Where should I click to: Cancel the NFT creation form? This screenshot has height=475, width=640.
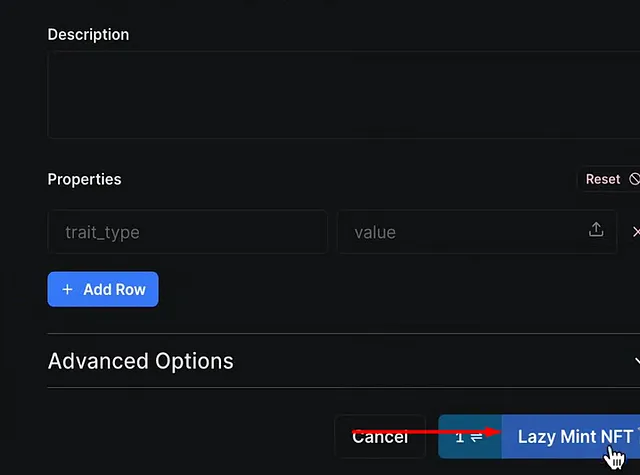point(380,437)
